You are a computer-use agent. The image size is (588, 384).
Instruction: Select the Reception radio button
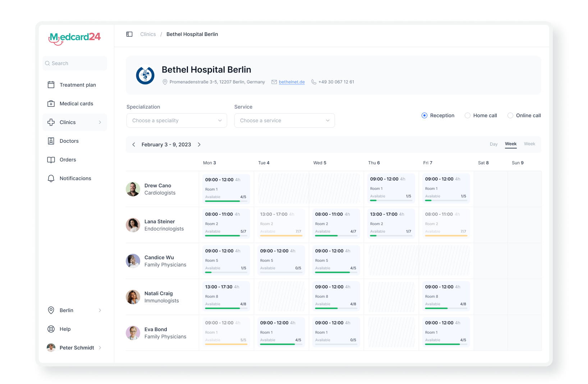click(424, 115)
